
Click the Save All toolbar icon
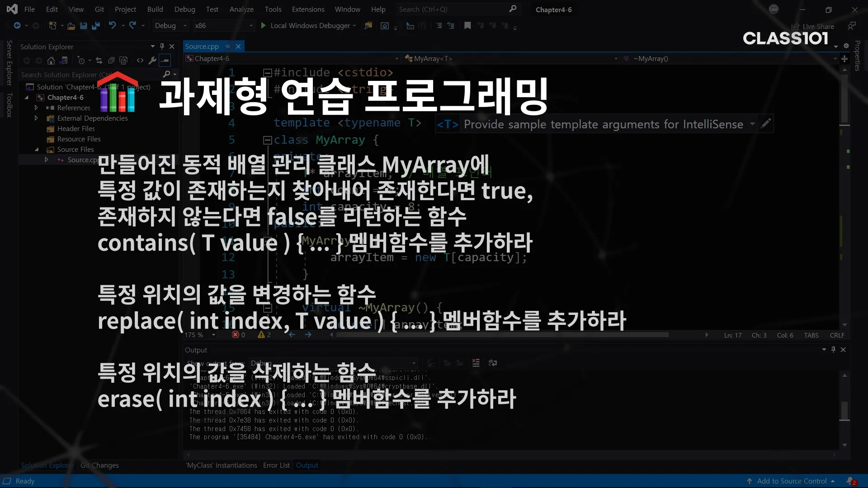click(95, 26)
